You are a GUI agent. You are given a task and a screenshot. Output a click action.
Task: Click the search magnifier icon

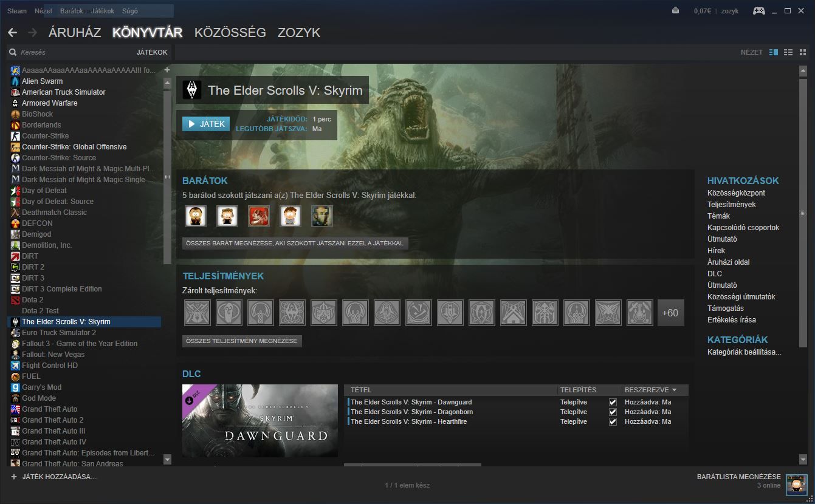13,52
